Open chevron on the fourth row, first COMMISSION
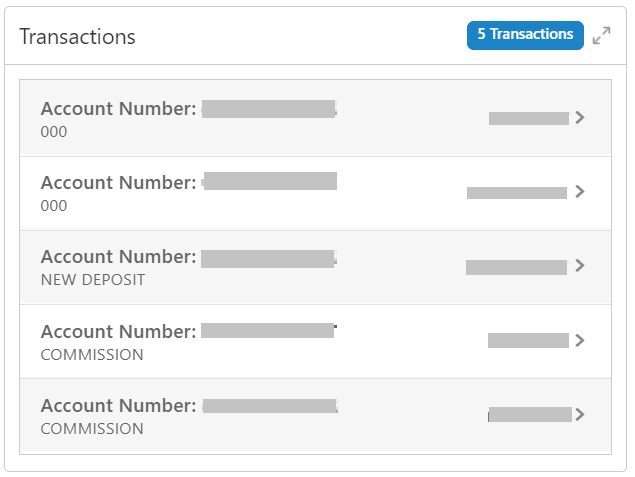The width and height of the screenshot is (635, 477). pos(580,340)
